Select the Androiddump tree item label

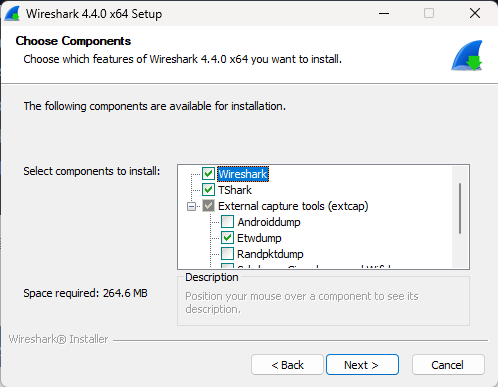tap(269, 222)
